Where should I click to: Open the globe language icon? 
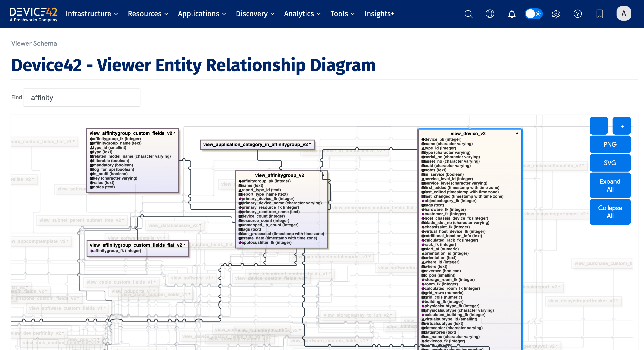click(490, 14)
